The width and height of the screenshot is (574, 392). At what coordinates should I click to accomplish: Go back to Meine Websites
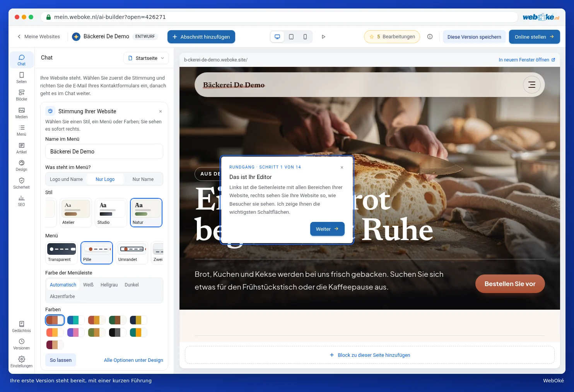[38, 37]
